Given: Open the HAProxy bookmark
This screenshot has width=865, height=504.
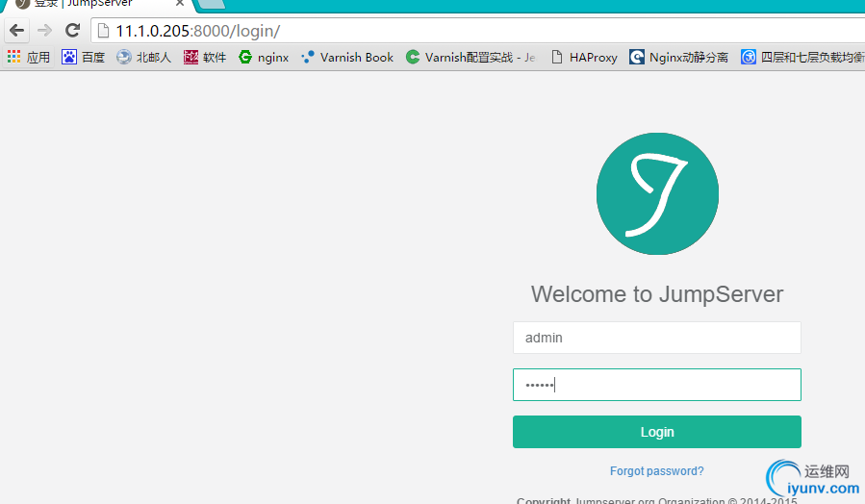Looking at the screenshot, I should 584,57.
